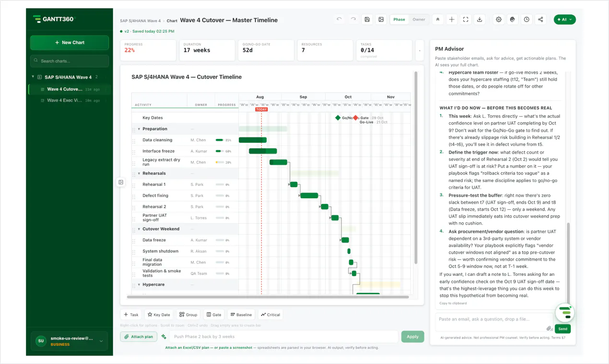Focus the Search charts field
The image size is (609, 364).
pos(70,61)
